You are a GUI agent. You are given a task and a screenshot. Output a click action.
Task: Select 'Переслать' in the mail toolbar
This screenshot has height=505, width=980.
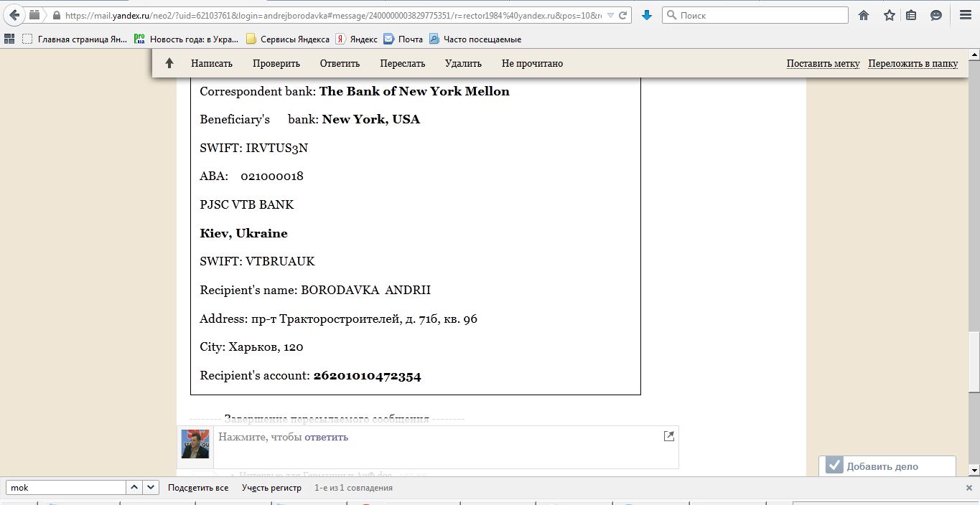(402, 63)
